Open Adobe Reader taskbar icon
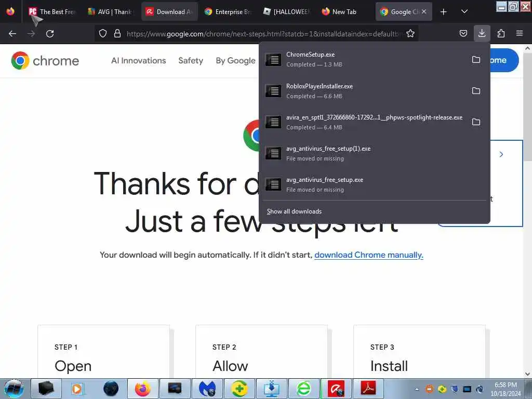 click(368, 389)
